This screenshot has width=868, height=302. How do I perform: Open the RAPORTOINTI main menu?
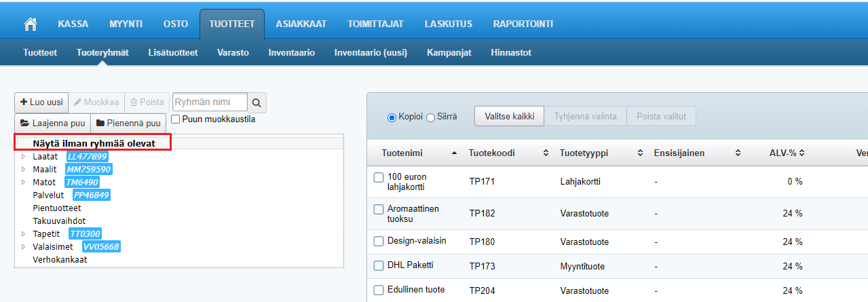point(523,24)
